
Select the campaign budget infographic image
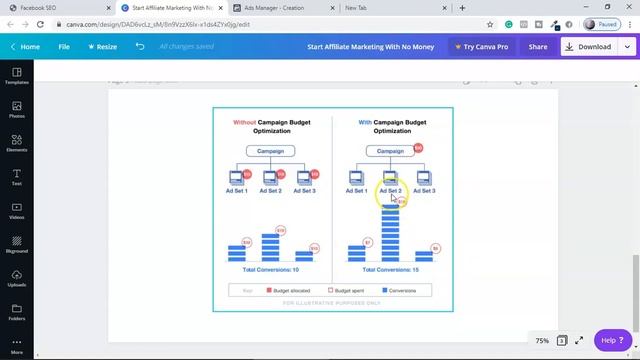(333, 209)
